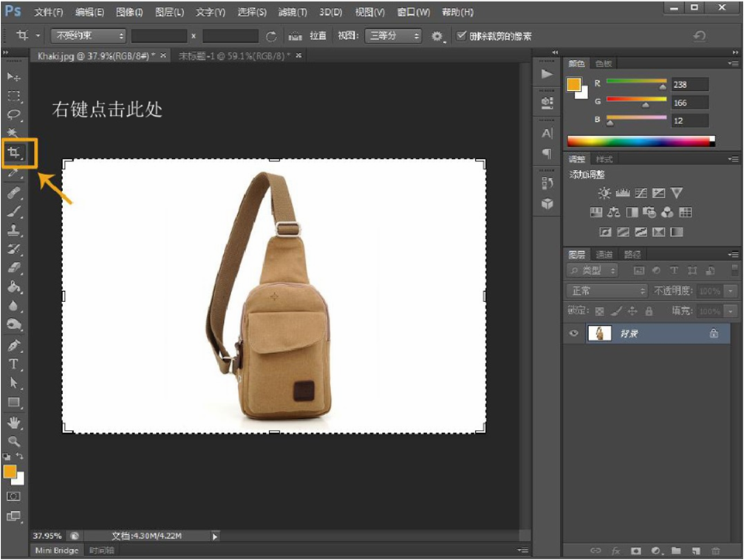Hide the 背景 layer with eye icon
Screen dimensions: 744x560
coord(573,334)
